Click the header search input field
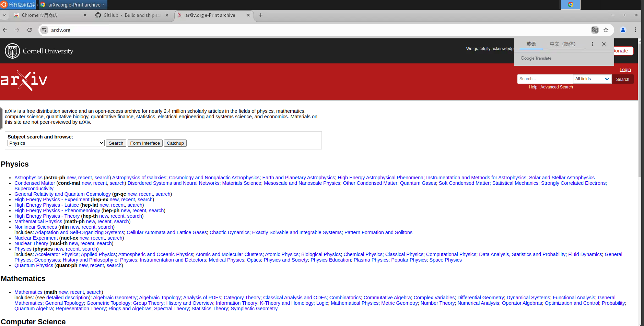Image resolution: width=644 pixels, height=326 pixels. [545, 79]
